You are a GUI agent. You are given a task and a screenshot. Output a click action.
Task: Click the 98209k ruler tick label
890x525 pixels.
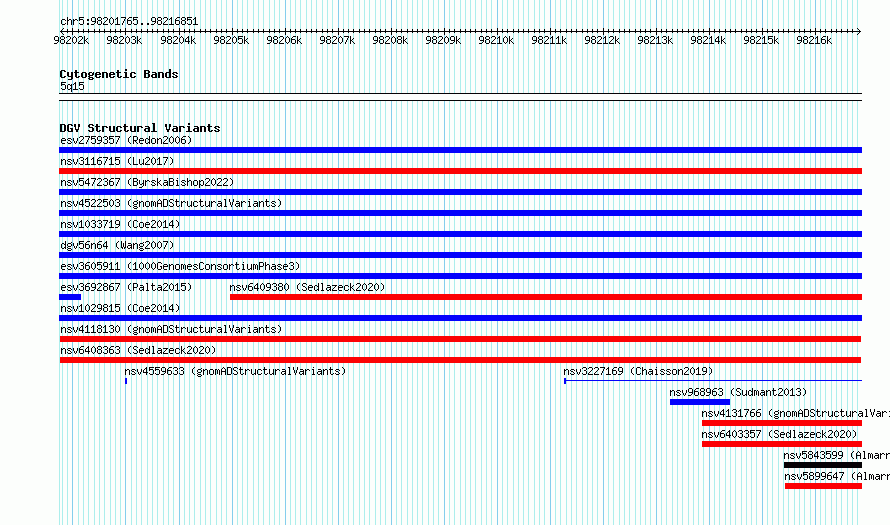tap(443, 40)
